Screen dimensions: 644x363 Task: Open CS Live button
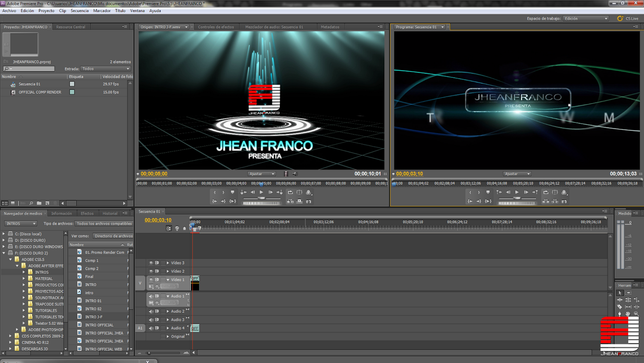tap(628, 18)
